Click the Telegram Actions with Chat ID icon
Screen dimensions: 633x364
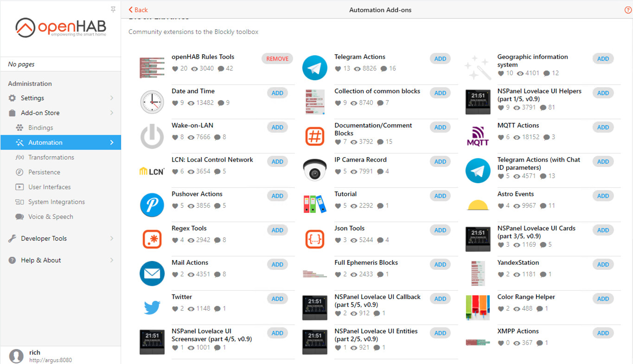click(x=478, y=171)
